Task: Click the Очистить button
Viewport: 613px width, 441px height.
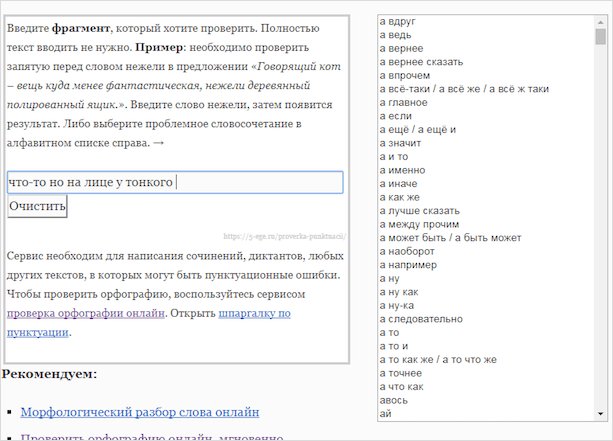Action: (37, 207)
